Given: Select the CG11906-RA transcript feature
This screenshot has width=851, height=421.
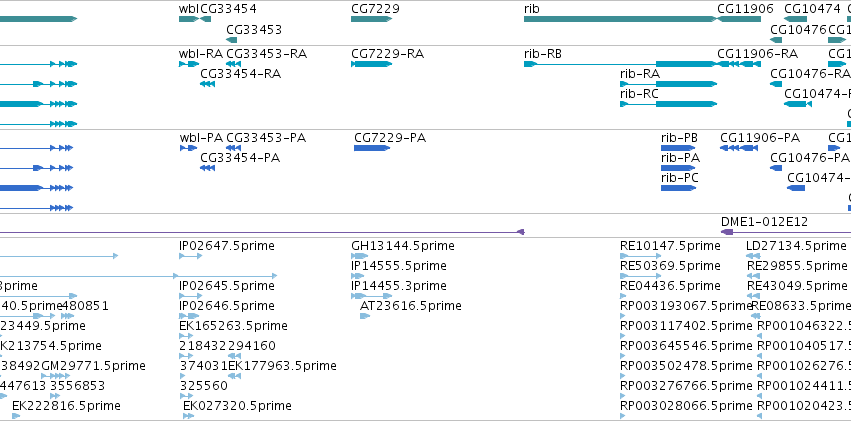Looking at the screenshot, I should [x=739, y=64].
